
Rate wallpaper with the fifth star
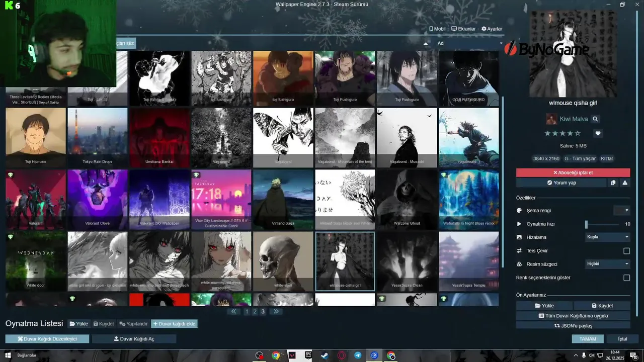[x=578, y=133]
